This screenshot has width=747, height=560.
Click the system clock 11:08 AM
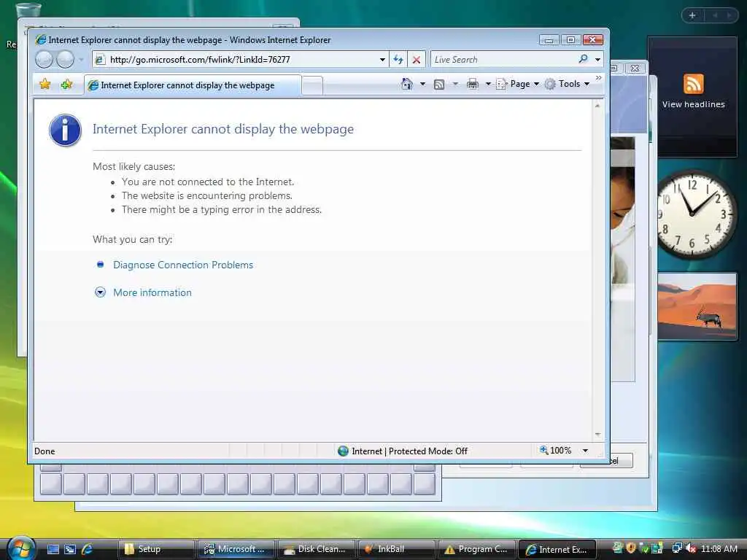click(x=719, y=548)
